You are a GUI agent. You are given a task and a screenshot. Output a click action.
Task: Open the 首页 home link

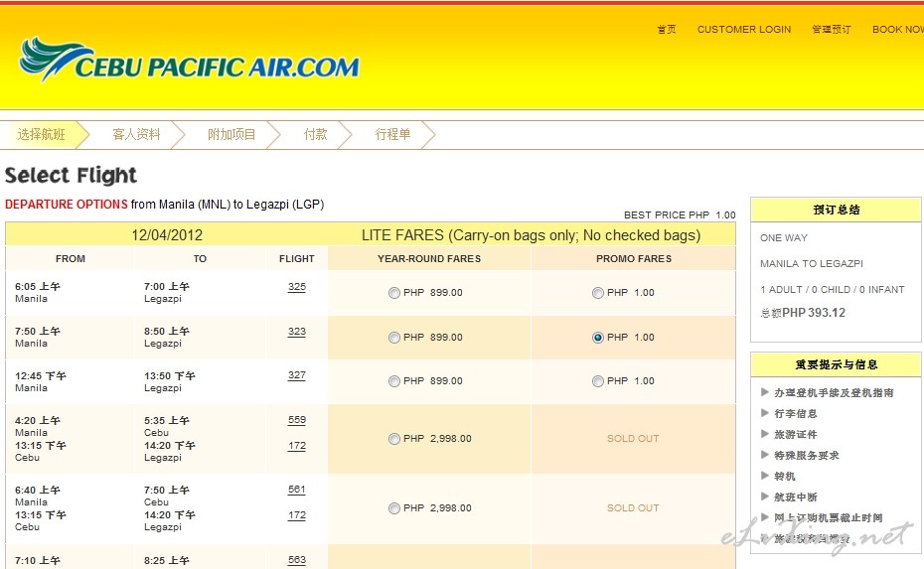(667, 29)
